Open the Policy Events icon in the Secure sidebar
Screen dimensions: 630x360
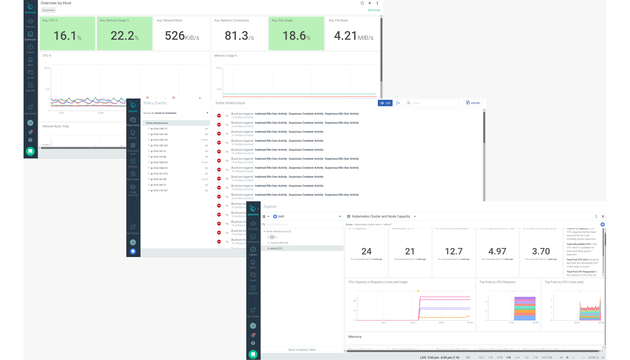coord(133,121)
